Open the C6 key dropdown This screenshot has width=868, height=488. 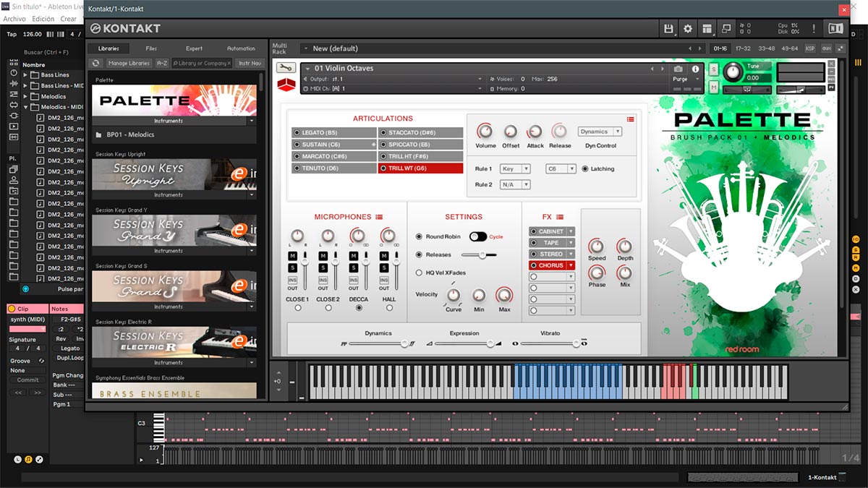(561, 168)
